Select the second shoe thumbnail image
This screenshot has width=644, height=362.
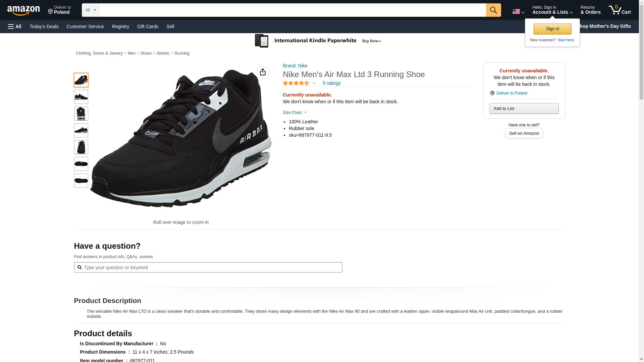pos(81,97)
